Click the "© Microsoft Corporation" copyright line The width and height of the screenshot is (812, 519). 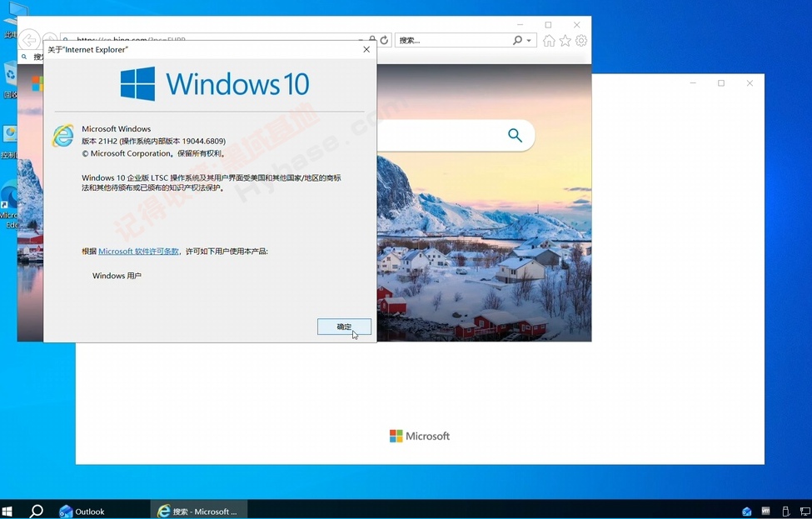point(154,153)
